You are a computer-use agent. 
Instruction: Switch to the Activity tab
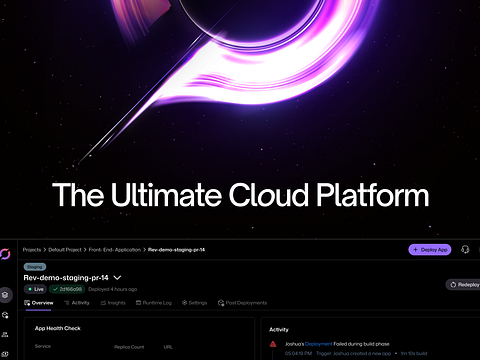point(77,303)
